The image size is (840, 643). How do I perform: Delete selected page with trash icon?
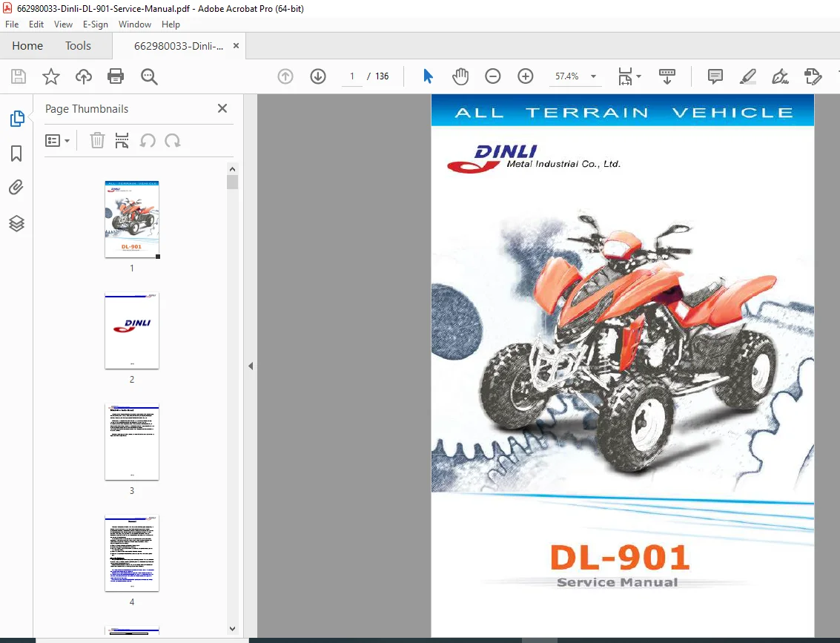click(97, 140)
